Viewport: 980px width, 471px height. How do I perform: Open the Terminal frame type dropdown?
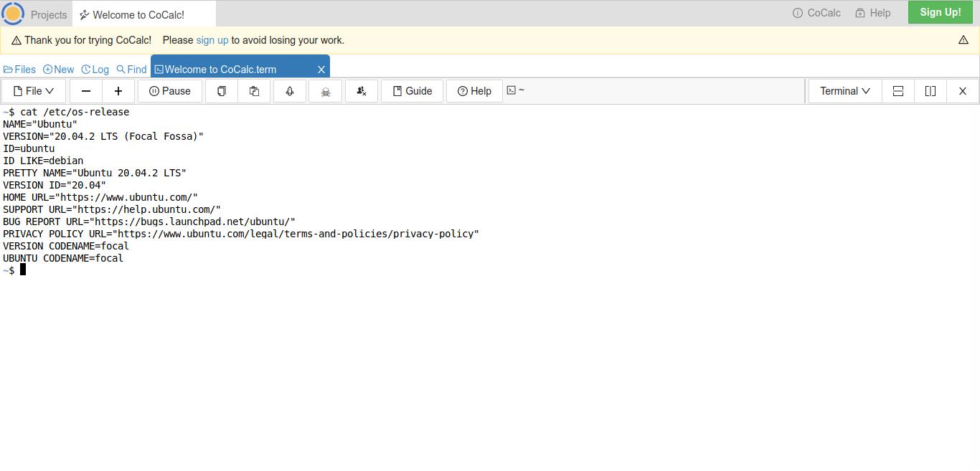(845, 91)
